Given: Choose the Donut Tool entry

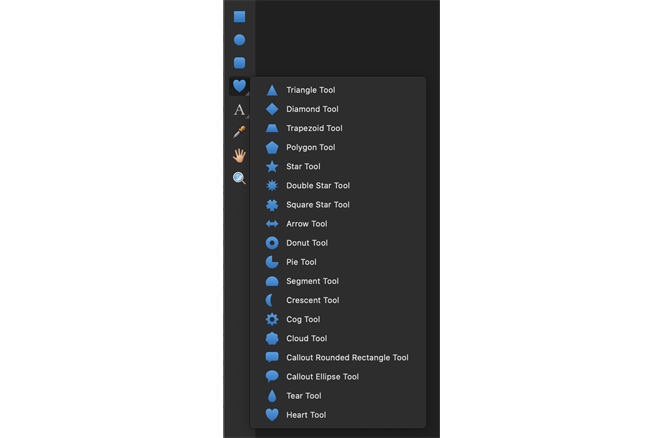Looking at the screenshot, I should pos(306,243).
